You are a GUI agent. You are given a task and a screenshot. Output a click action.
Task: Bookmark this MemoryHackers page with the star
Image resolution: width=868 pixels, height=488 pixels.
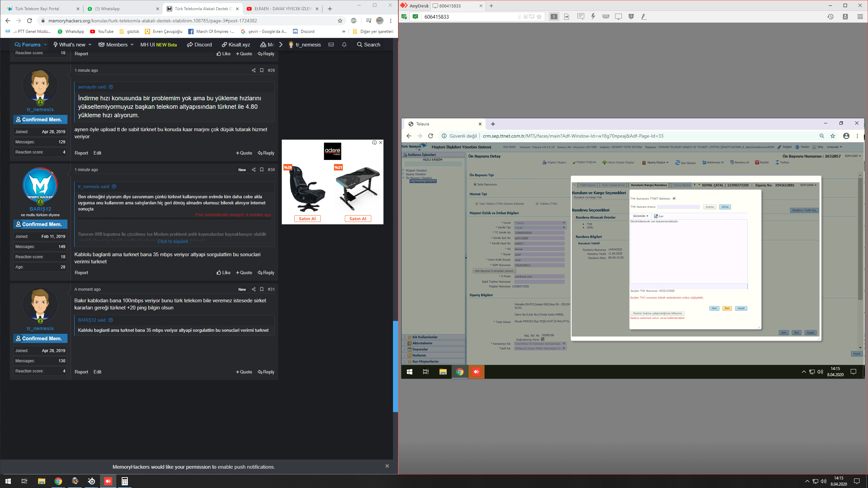click(x=340, y=21)
